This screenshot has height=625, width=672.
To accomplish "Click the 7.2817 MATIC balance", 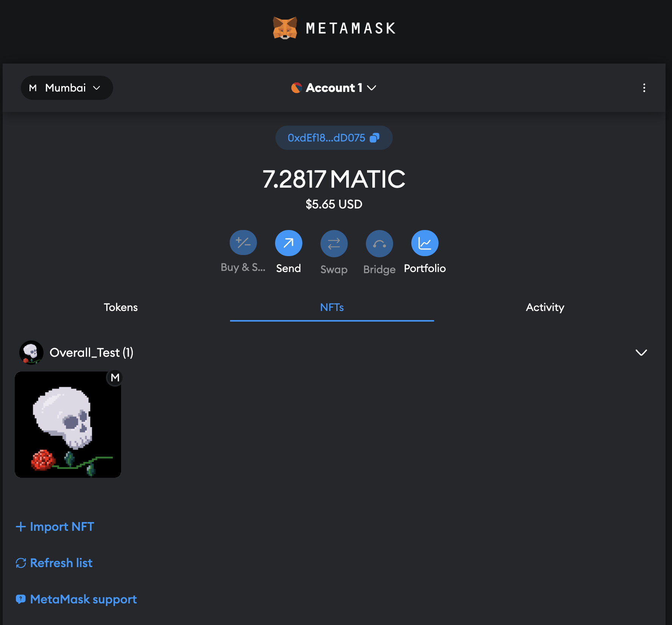I will (x=334, y=179).
